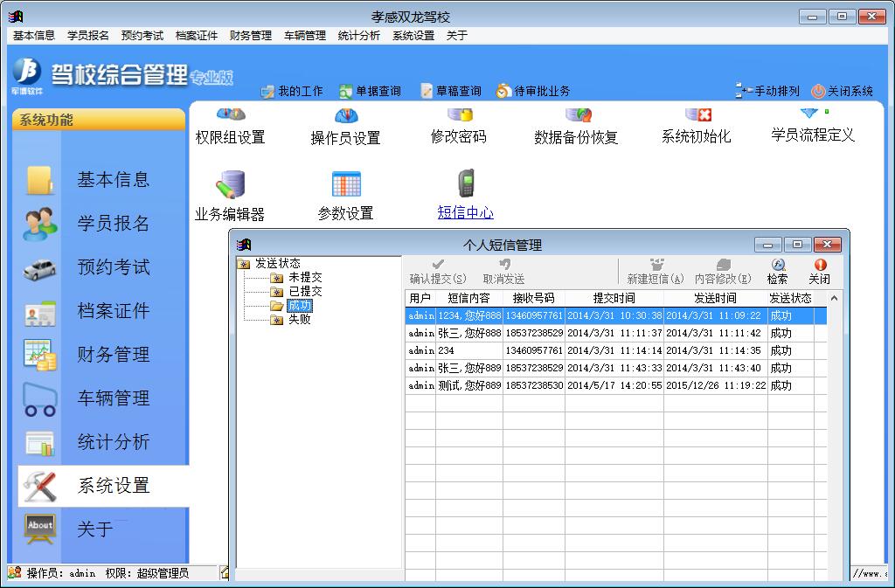
Task: Click the 提交时间 column header
Action: pyautogui.click(x=614, y=298)
